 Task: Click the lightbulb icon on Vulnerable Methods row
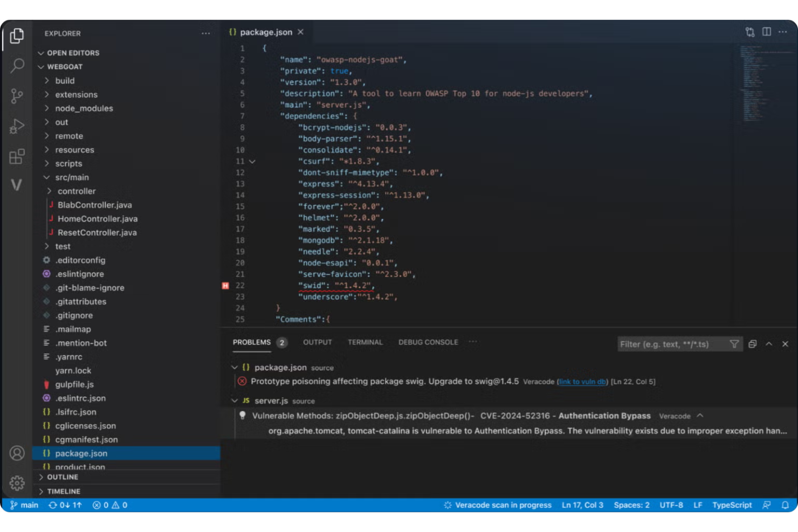[243, 416]
